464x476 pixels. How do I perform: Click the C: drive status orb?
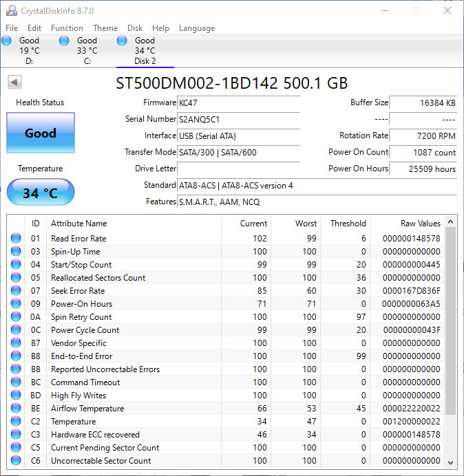tap(64, 41)
